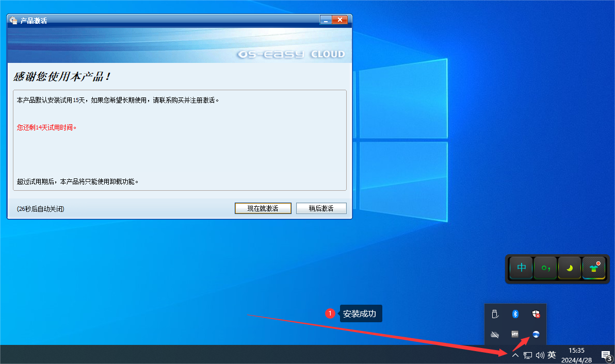This screenshot has height=364, width=615.
Task: Click the moon icon on IME bar
Action: click(570, 268)
